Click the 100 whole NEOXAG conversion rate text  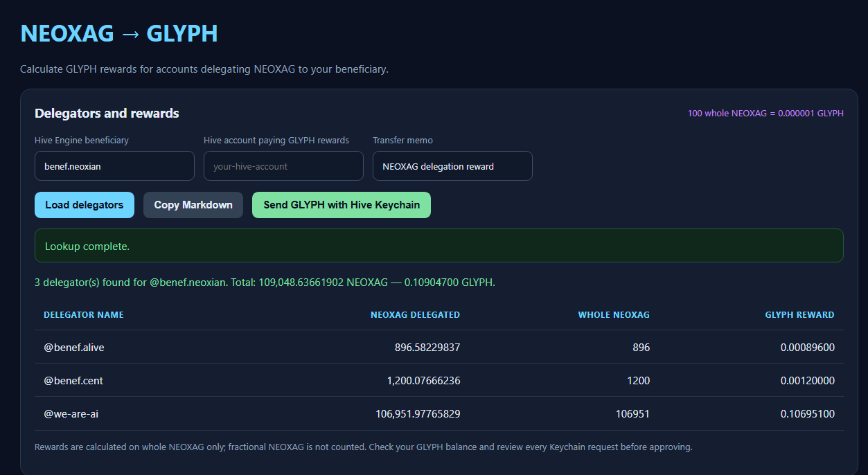[x=765, y=114]
